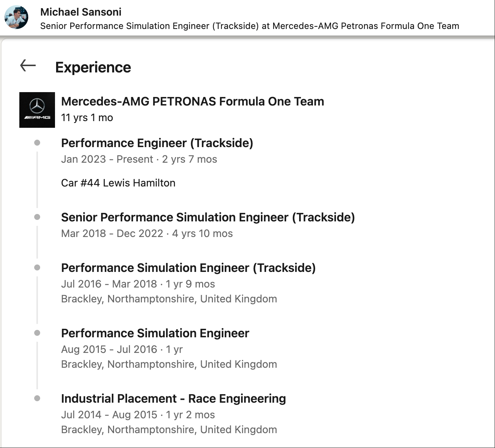Select Industrial Placement - Race Engineering entry
The height and width of the screenshot is (448, 495).
point(173,399)
